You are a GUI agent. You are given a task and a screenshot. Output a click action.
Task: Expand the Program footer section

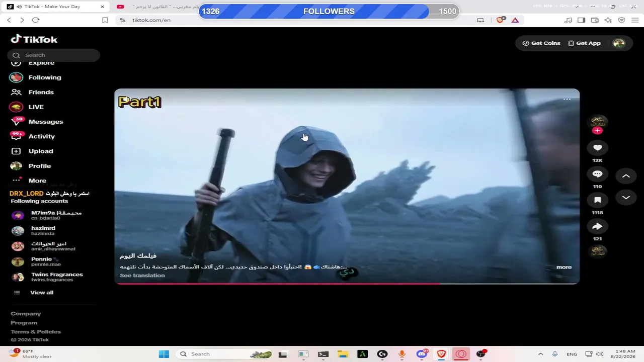pyautogui.click(x=24, y=323)
